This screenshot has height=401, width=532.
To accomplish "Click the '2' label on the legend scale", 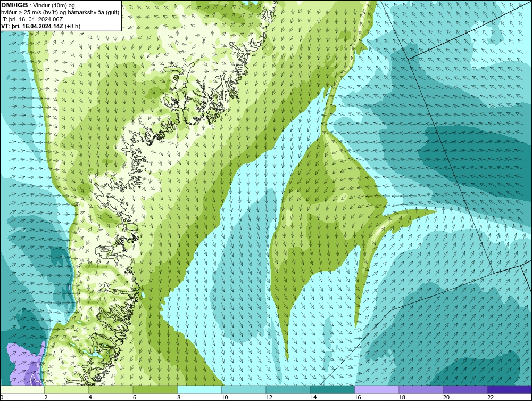I will (x=46, y=398).
